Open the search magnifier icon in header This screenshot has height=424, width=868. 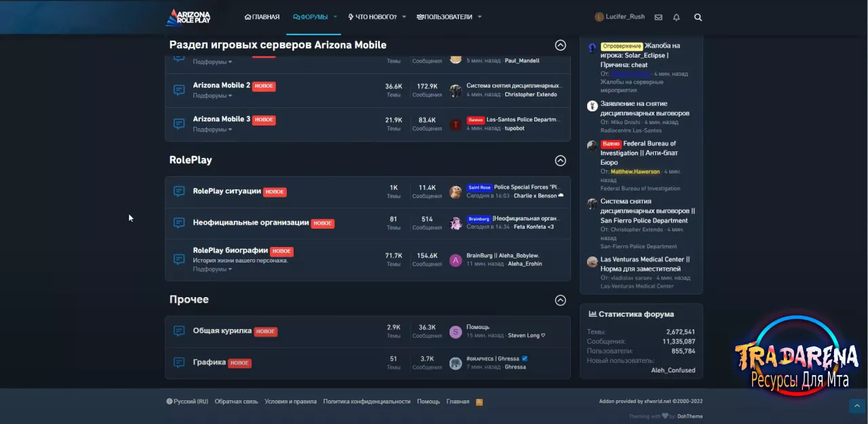698,17
